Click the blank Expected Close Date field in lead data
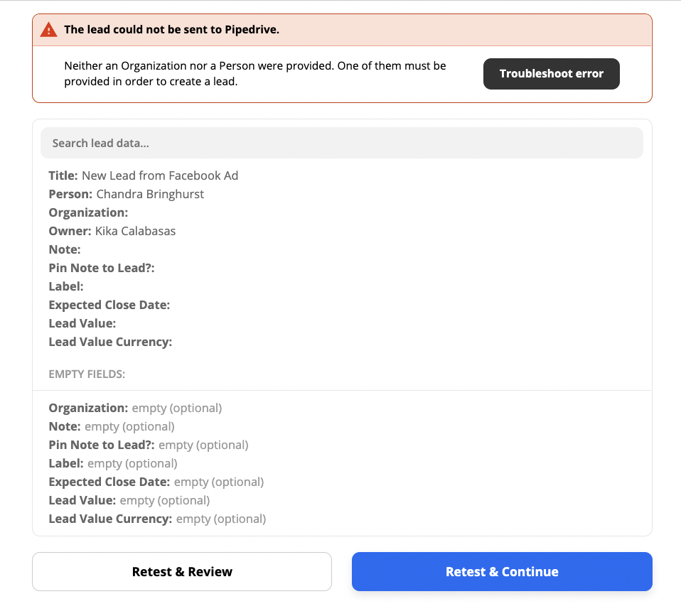The width and height of the screenshot is (681, 616). click(109, 306)
